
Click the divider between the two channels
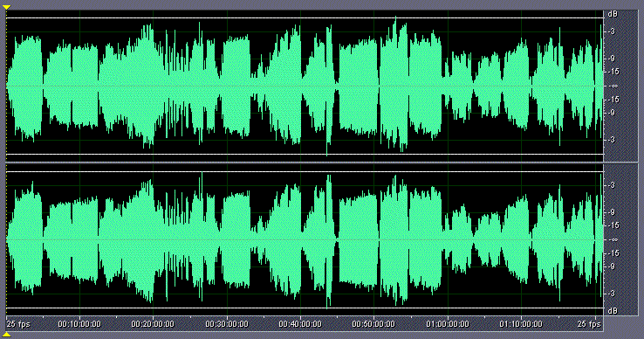[305, 163]
